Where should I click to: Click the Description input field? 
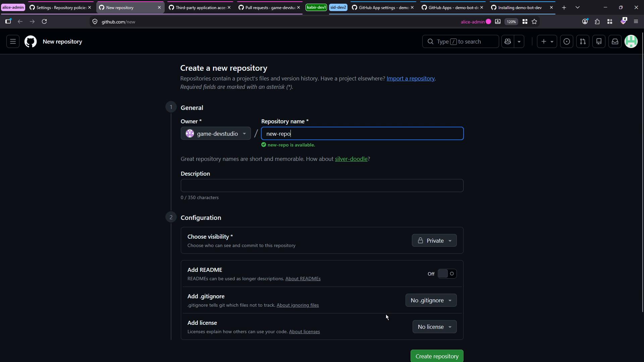[322, 186]
